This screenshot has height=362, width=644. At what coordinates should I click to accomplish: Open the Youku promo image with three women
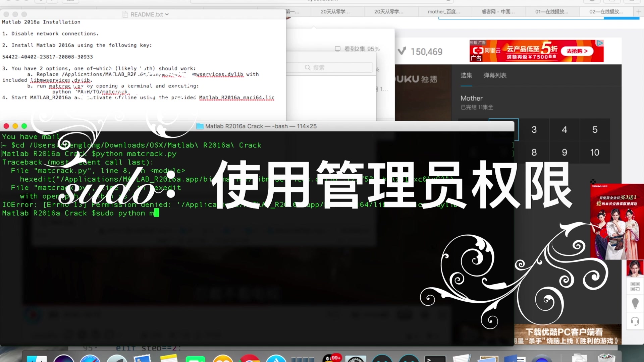617,222
